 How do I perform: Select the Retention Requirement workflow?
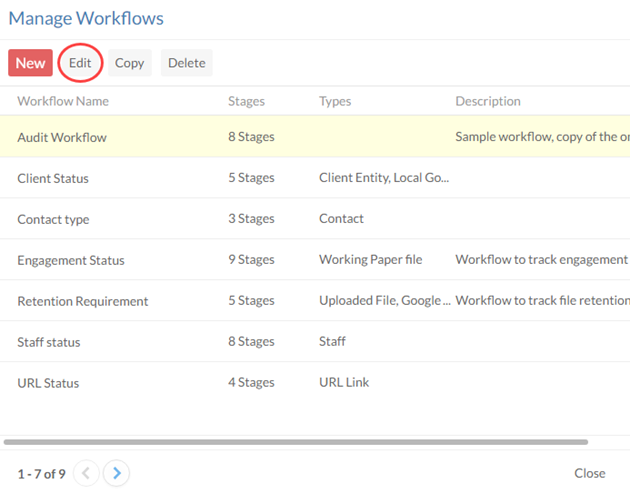tap(82, 301)
